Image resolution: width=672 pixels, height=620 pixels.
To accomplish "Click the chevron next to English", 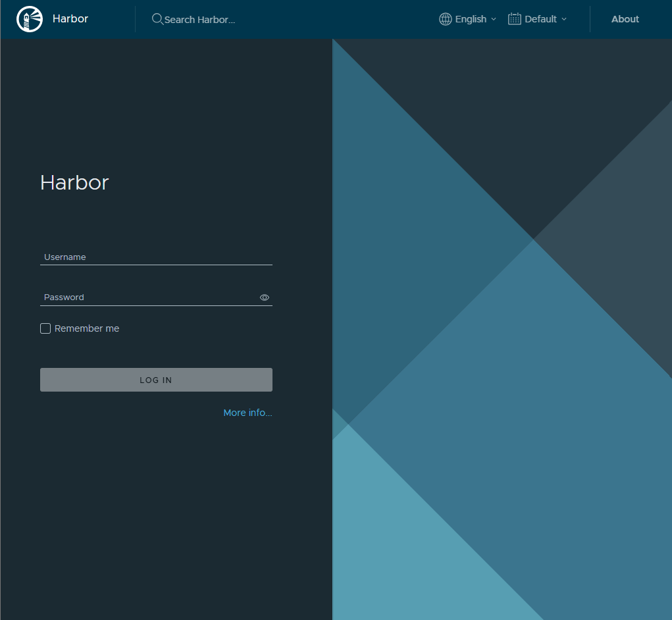I will (x=494, y=19).
